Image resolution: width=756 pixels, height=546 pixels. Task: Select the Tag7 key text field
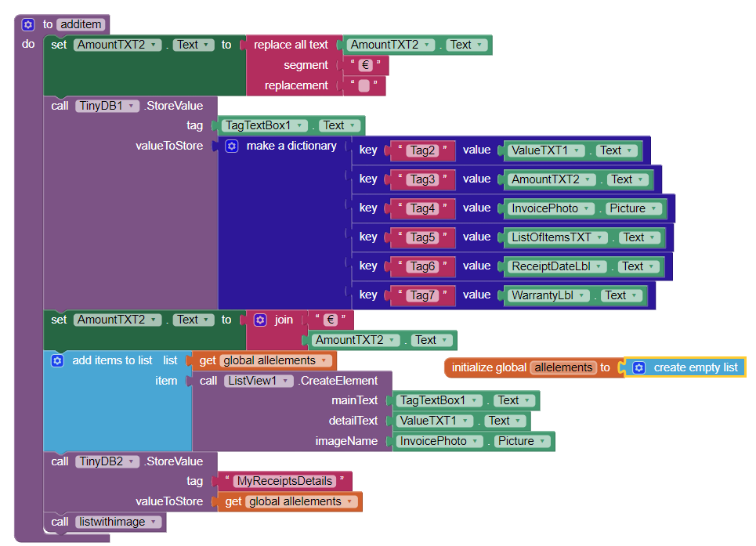(x=422, y=295)
